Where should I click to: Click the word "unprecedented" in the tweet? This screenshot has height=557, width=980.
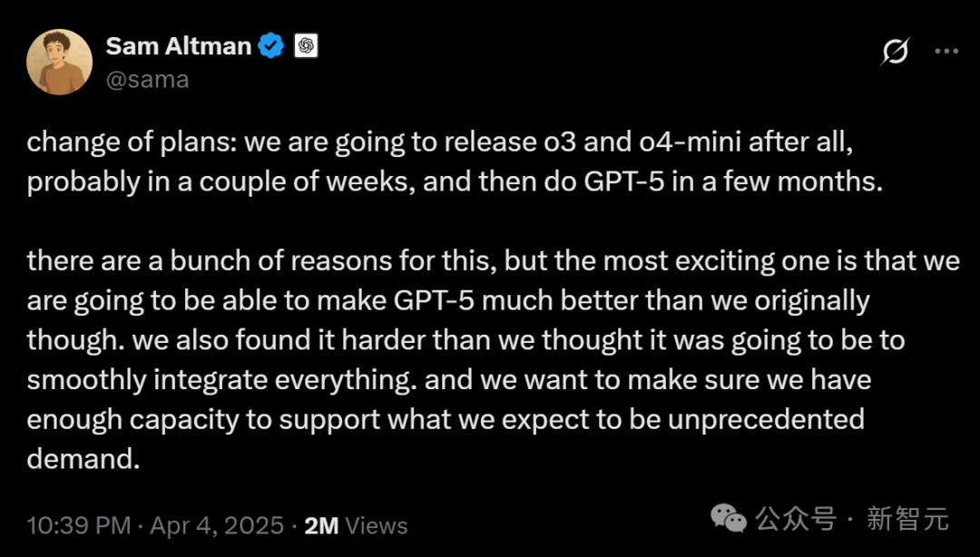coord(766,419)
